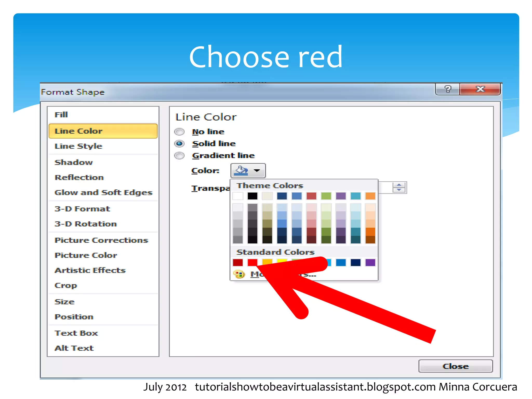Viewport: 532px width, 399px height.
Task: Select the dark navy standard color swatch
Action: tap(355, 263)
